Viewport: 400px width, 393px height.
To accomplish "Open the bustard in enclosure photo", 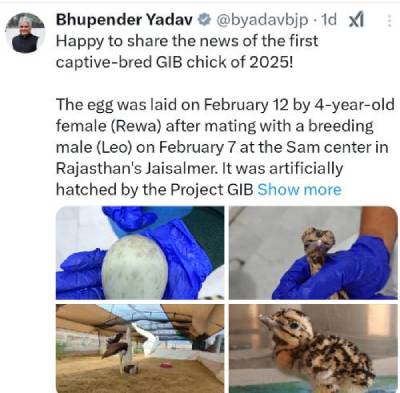I will [140, 348].
